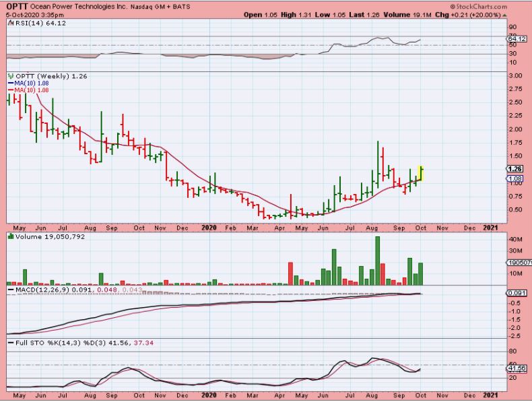Click the green Volume bars icon
The width and height of the screenshot is (532, 402).
pyautogui.click(x=11, y=236)
